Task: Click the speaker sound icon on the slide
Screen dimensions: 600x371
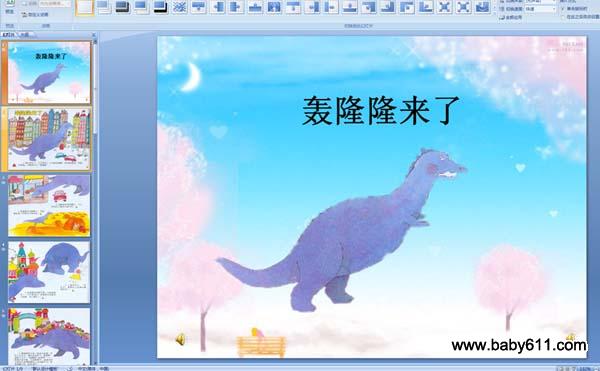Action: [180, 339]
